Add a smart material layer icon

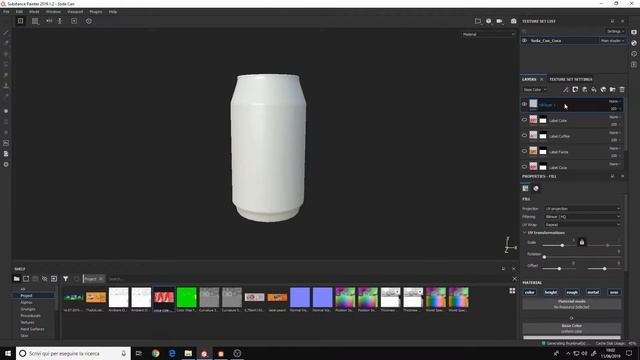(603, 89)
